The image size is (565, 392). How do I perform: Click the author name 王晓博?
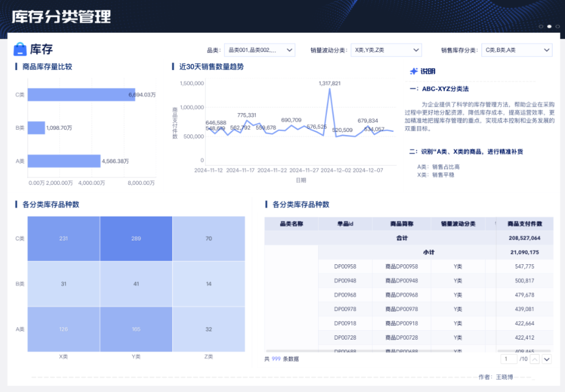tap(504, 377)
